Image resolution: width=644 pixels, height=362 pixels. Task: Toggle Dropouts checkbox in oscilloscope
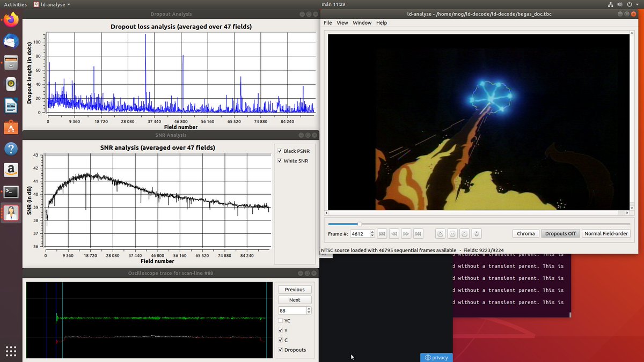[280, 350]
